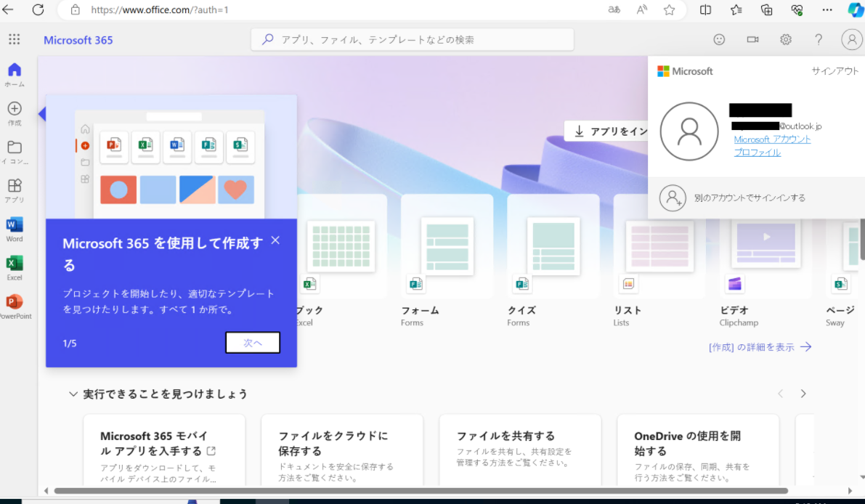Open browser split screen icon
Image resolution: width=865 pixels, height=504 pixels.
coord(705,9)
